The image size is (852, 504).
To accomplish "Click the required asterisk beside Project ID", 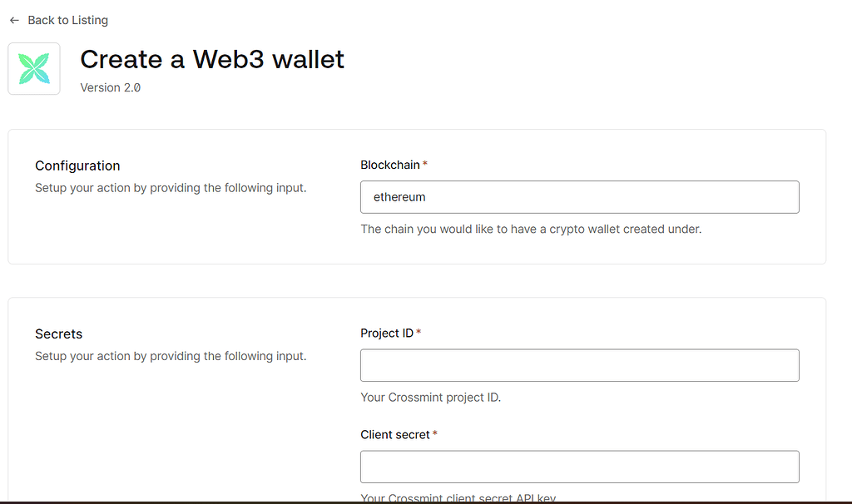I will coord(419,333).
